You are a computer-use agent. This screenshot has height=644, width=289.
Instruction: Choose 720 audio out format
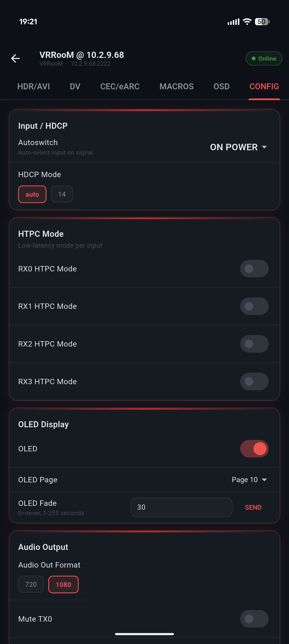[31, 584]
